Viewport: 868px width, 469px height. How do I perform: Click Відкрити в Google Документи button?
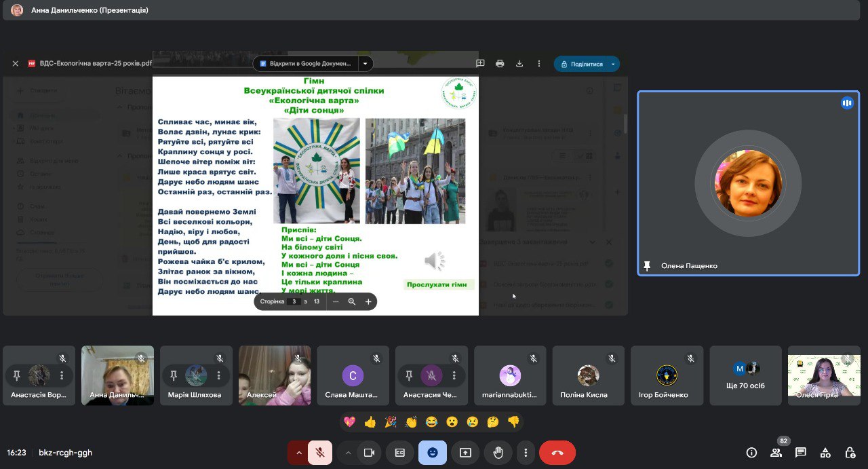(x=306, y=64)
